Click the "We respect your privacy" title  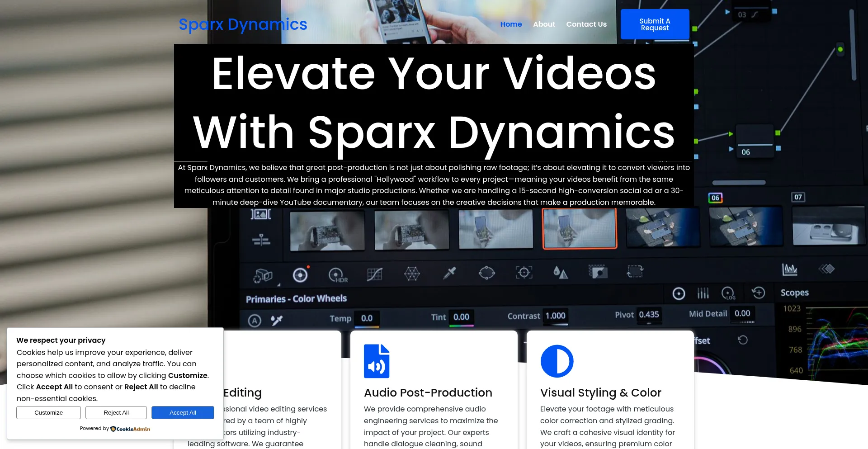(61, 340)
